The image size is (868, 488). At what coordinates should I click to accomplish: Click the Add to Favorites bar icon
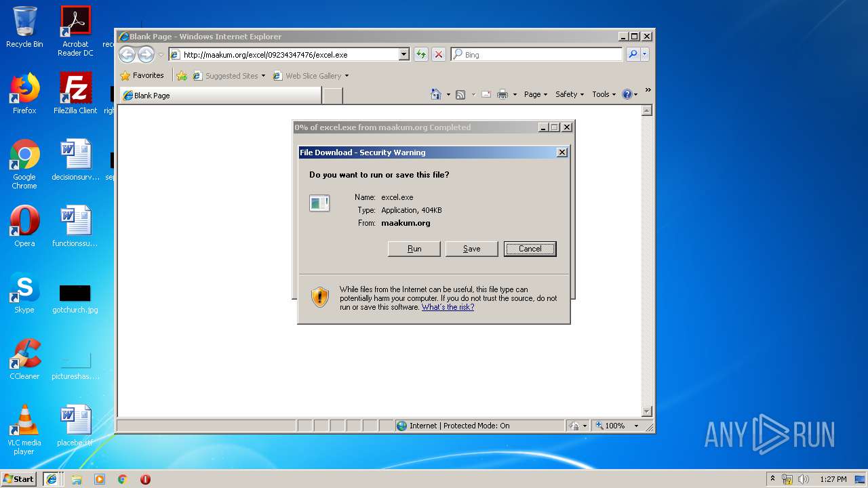[182, 76]
